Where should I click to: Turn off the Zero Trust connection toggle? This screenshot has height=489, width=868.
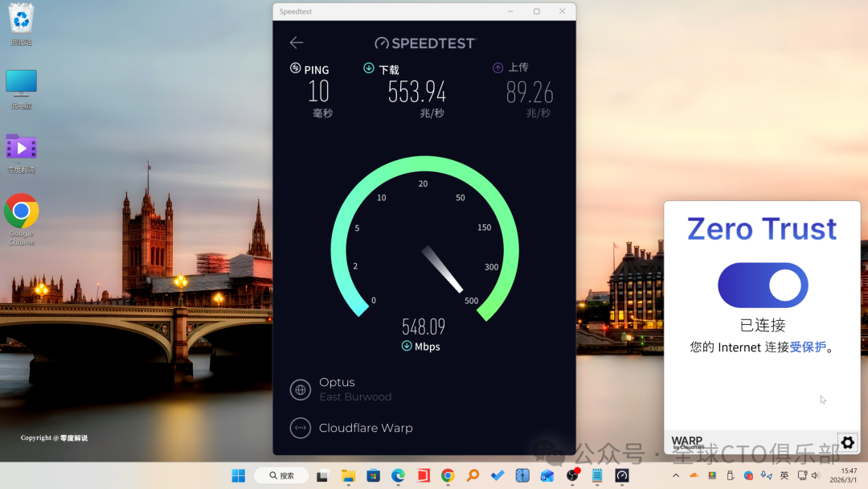[x=763, y=285]
